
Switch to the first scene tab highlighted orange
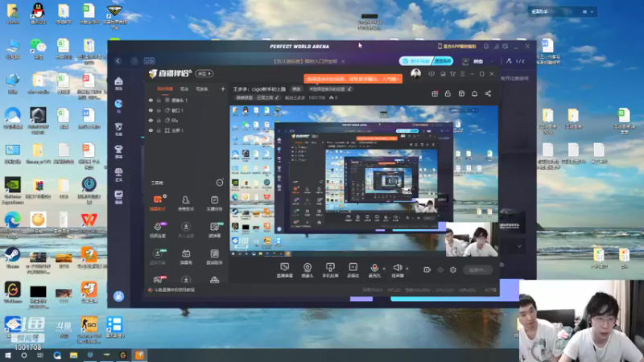point(165,88)
